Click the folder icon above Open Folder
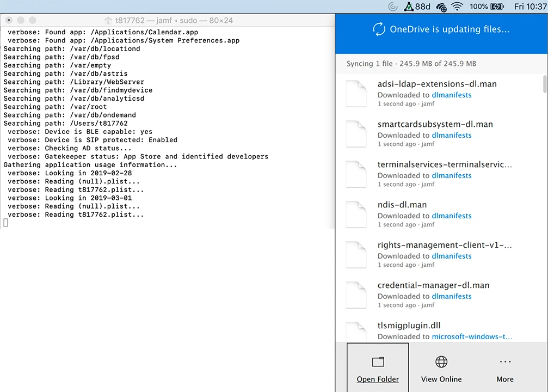The image size is (548, 392). (378, 362)
